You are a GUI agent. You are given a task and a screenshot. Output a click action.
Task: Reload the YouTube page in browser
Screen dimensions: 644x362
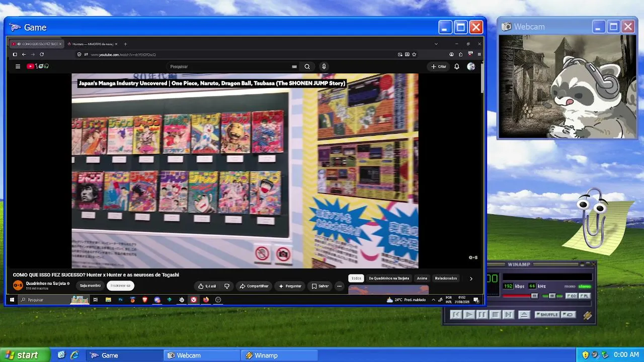42,54
